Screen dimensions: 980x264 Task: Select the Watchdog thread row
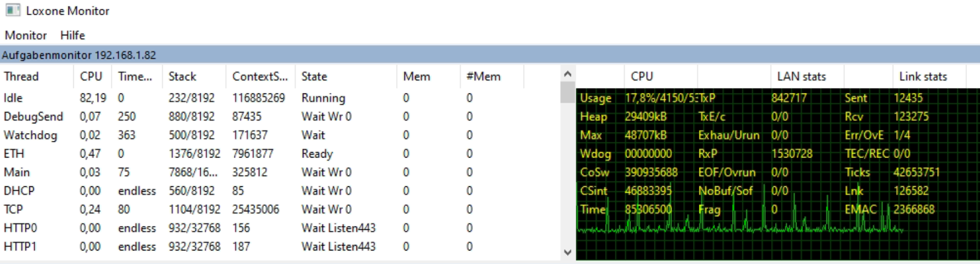279,135
